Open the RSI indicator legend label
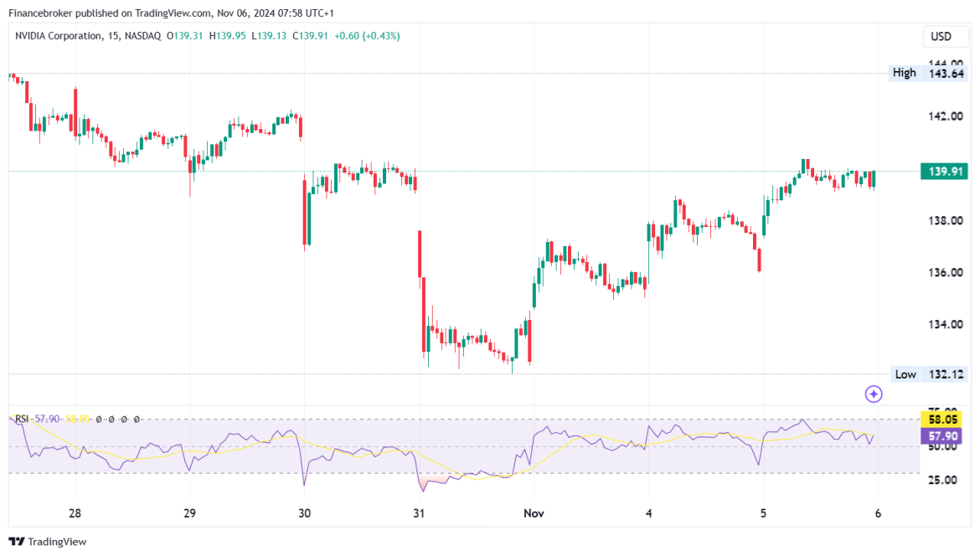 [x=21, y=420]
